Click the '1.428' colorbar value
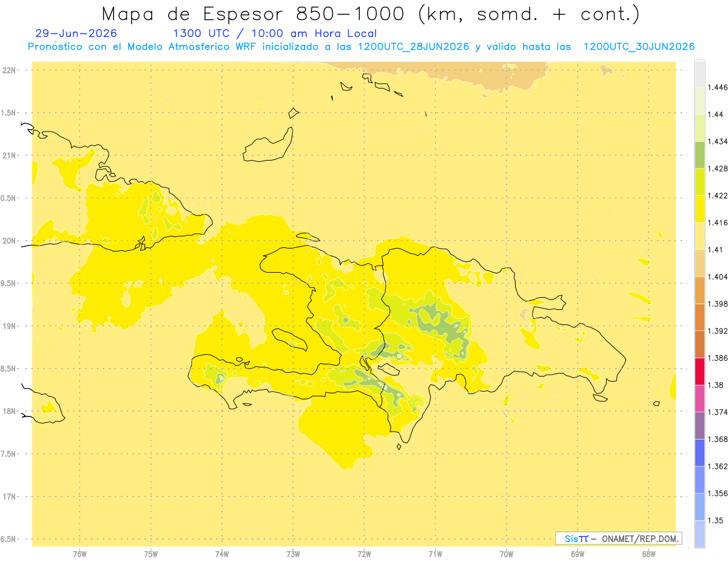The height and width of the screenshot is (562, 728). 718,169
